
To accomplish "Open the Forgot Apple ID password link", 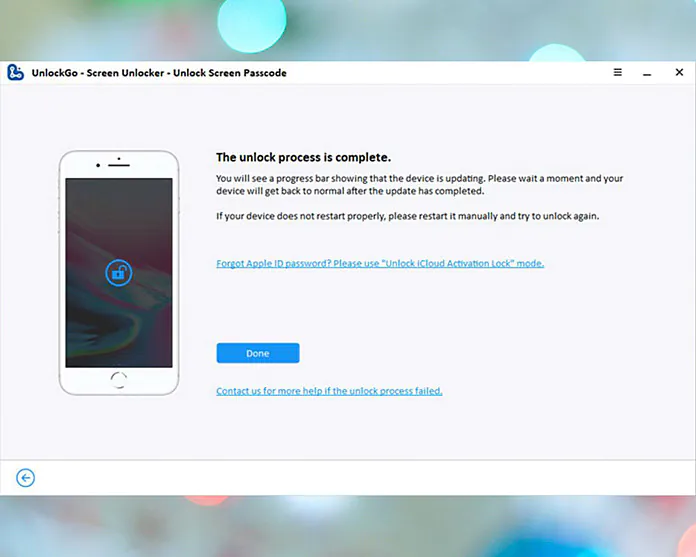I will [x=380, y=263].
